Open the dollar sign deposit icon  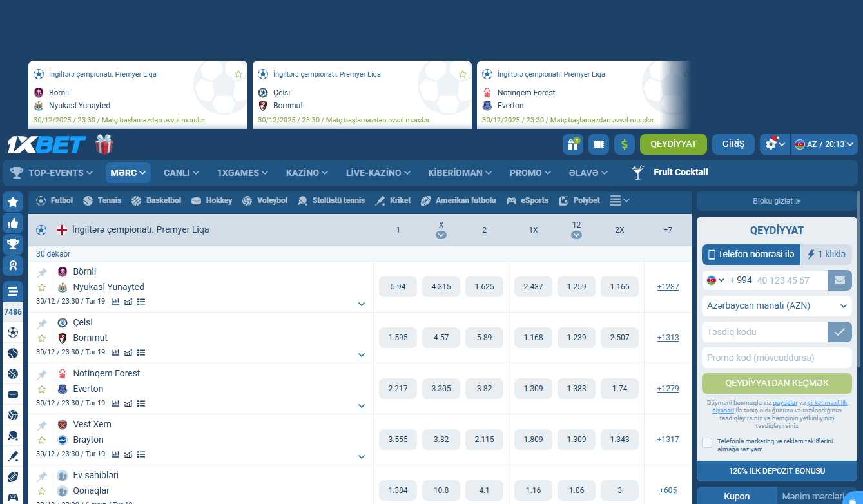coord(624,144)
